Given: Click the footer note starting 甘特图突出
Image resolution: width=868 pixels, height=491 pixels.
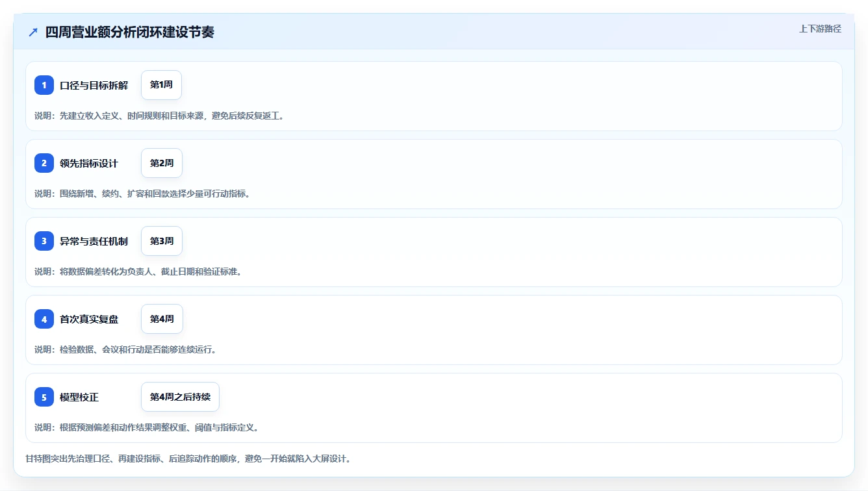Looking at the screenshot, I should point(188,459).
